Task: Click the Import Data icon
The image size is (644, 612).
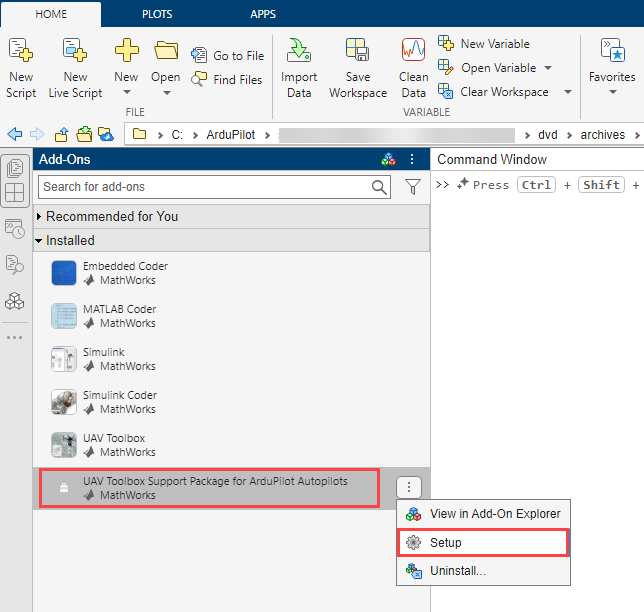Action: pos(299,50)
